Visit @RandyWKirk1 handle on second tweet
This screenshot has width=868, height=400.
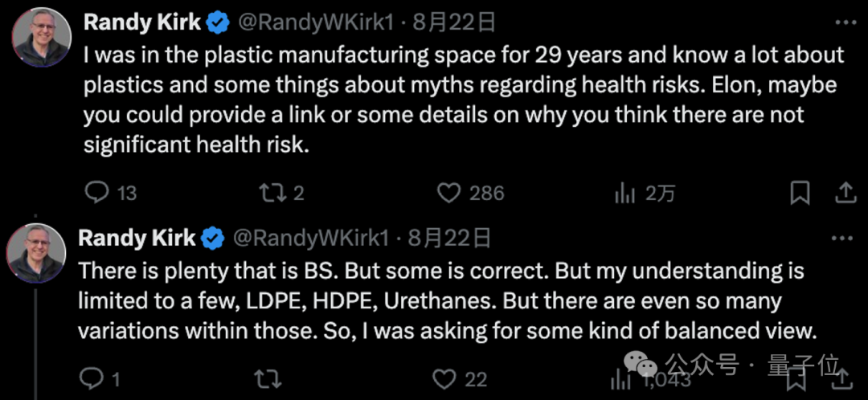[x=310, y=238]
